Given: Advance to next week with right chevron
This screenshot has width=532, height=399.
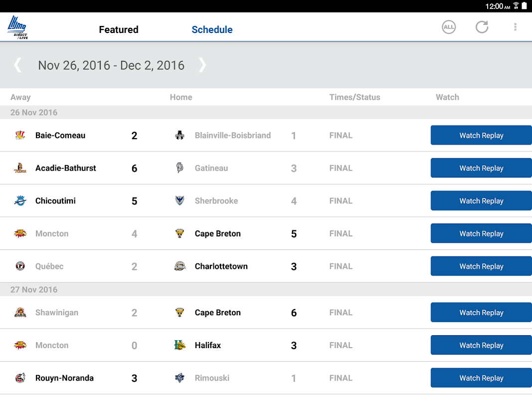Looking at the screenshot, I should coord(202,65).
